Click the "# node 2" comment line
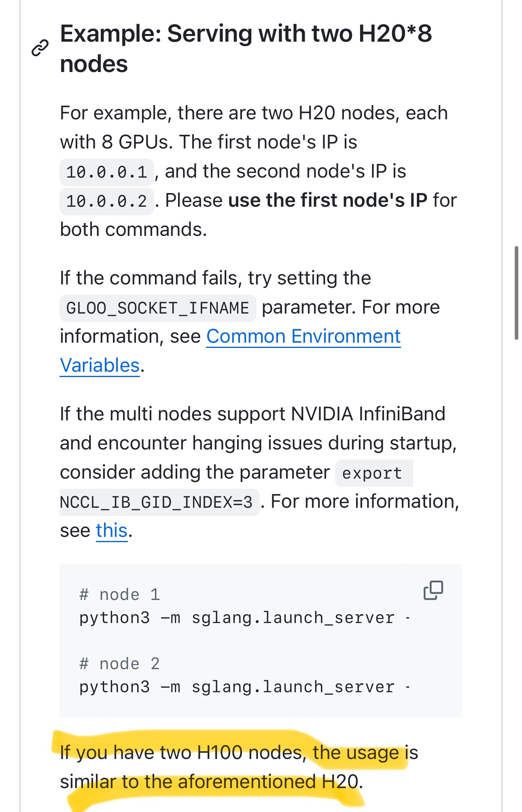The image size is (522, 812). click(x=120, y=664)
